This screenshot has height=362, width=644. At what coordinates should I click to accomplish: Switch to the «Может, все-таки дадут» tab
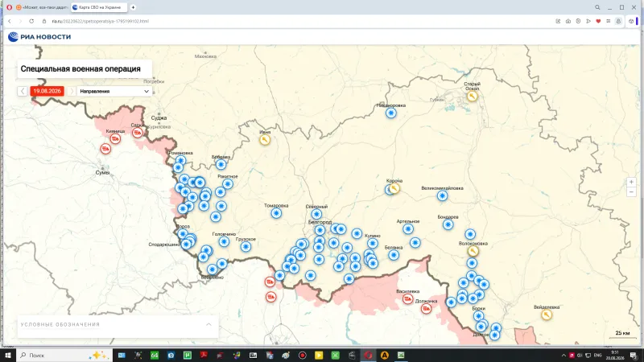coord(42,7)
